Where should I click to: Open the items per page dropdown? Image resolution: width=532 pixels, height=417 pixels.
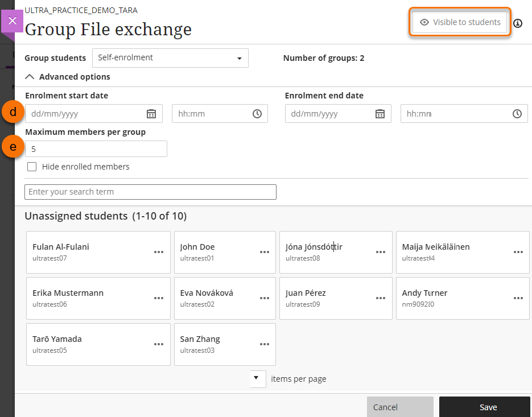pyautogui.click(x=257, y=378)
